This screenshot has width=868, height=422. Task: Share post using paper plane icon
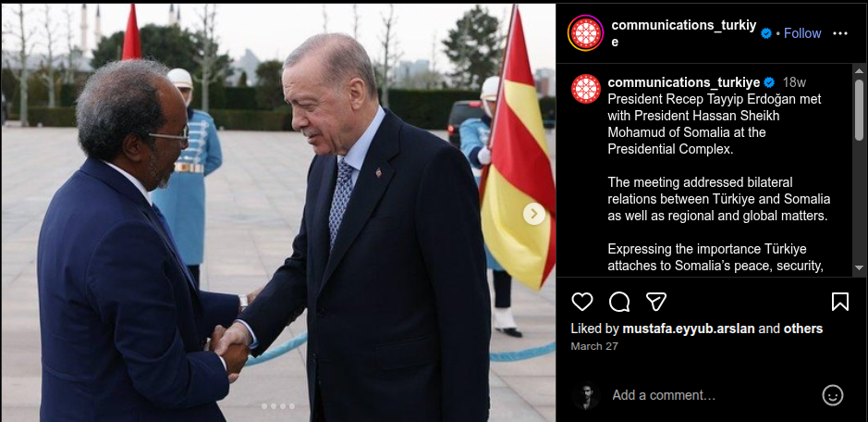[x=656, y=302]
